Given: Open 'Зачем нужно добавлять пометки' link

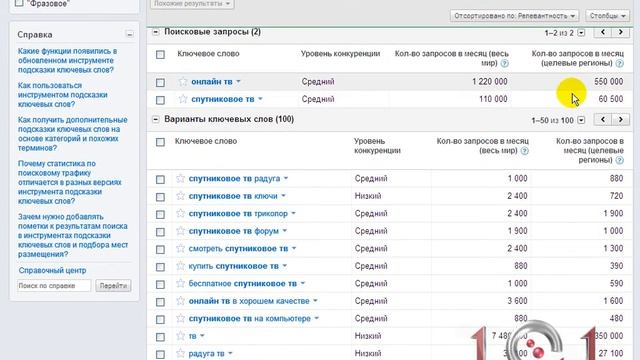Looking at the screenshot, I should (73, 236).
